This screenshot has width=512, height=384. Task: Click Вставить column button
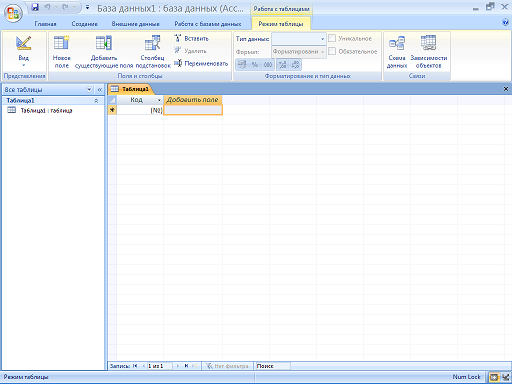pos(192,39)
